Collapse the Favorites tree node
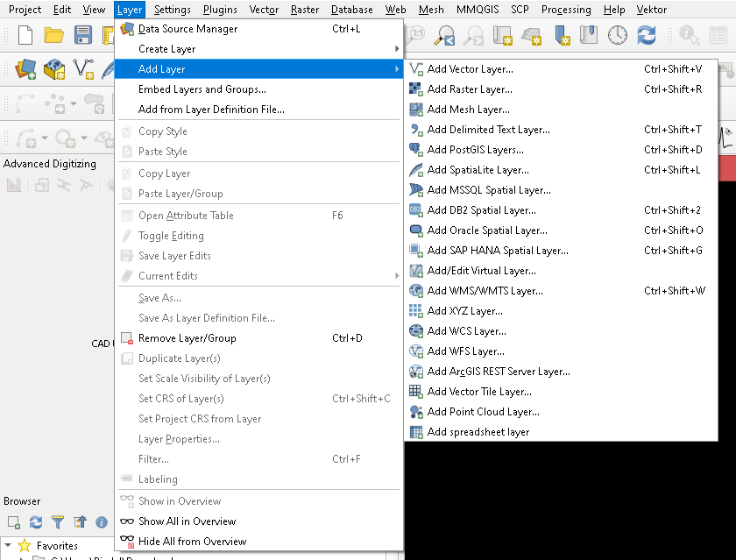Screen dimensions: 736x560 click(8, 545)
